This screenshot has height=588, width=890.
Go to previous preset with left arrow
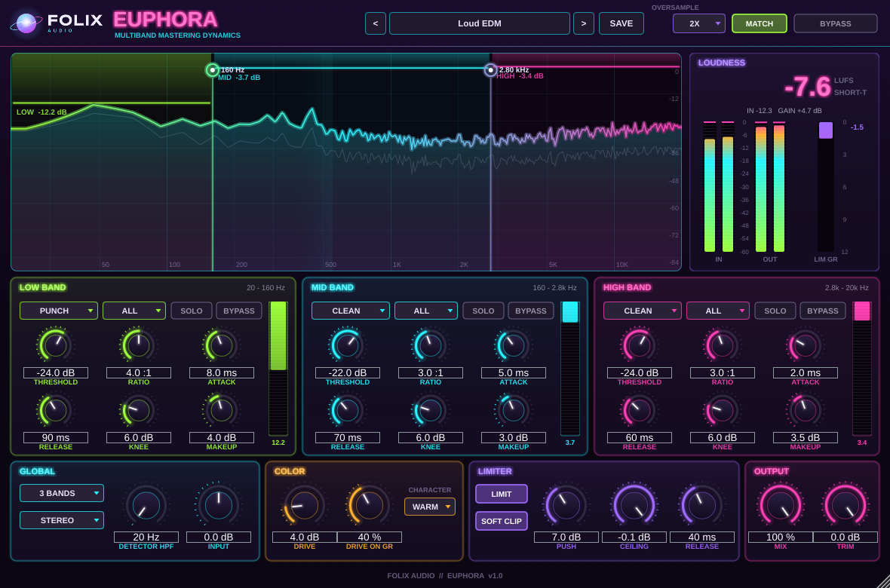[x=375, y=23]
